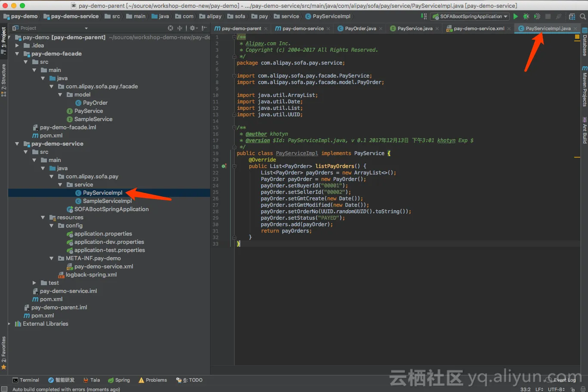Click the UTF-8 encoding selector
The width and height of the screenshot is (588, 392).
pos(556,389)
